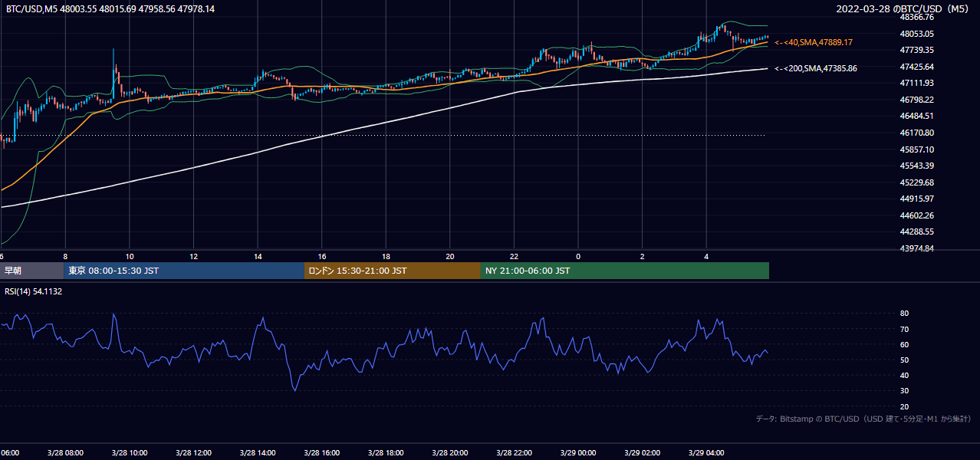This screenshot has width=980, height=460.
Task: Click the 3/28 16:00 date label
Action: 322,453
